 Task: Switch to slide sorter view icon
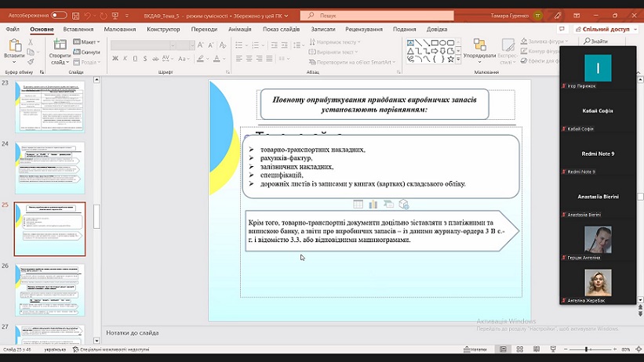(x=519, y=349)
